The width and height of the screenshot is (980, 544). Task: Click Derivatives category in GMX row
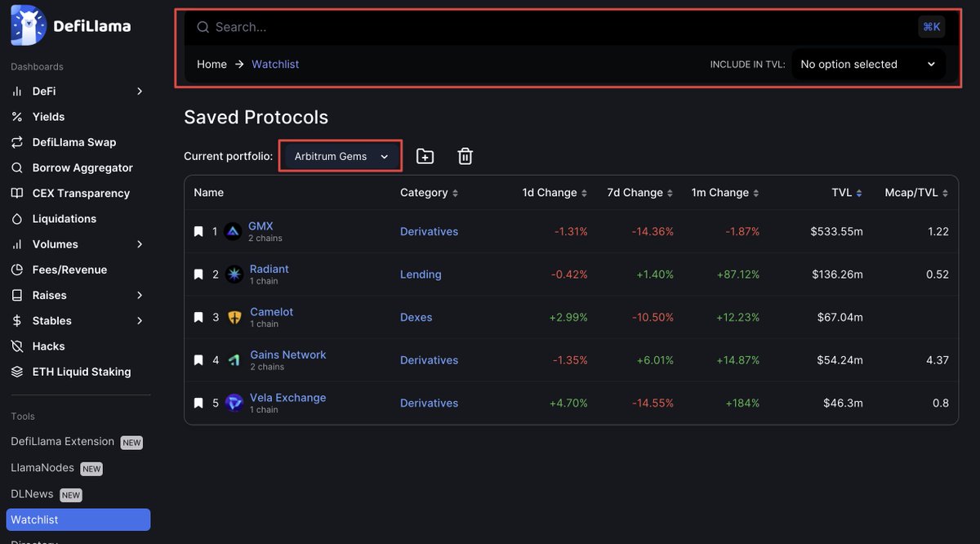coord(430,232)
